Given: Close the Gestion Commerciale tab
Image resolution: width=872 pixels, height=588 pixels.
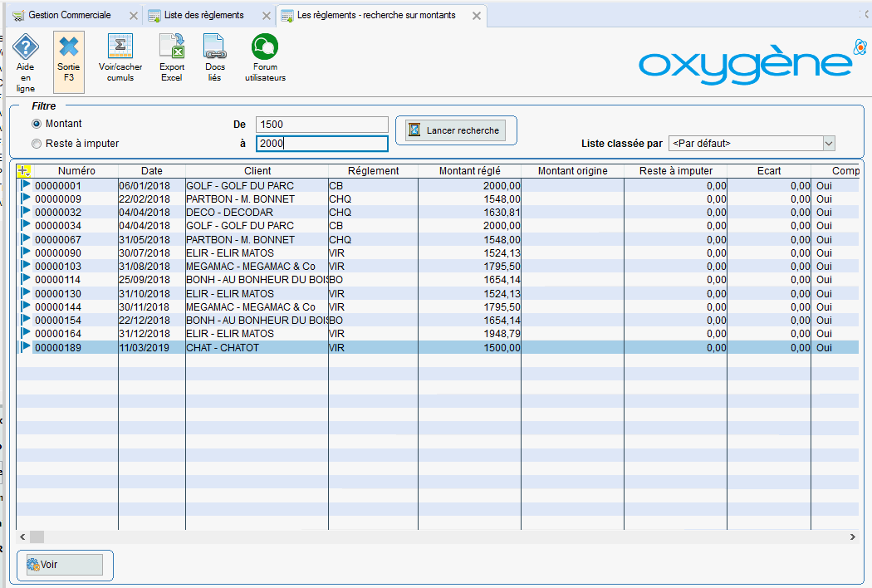Looking at the screenshot, I should (x=134, y=16).
